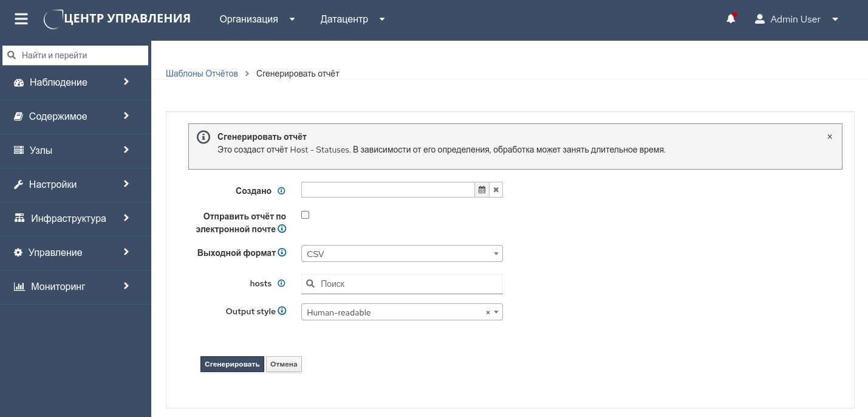Screen dimensions: 868x417
Task: Dismiss the Сгенерировать отчёт info alert
Action: (x=830, y=137)
